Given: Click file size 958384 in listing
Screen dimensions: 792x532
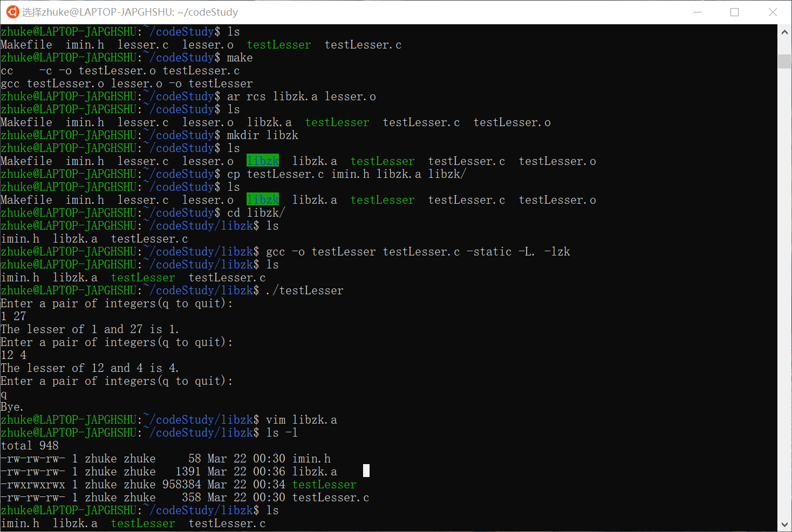Looking at the screenshot, I should [182, 485].
